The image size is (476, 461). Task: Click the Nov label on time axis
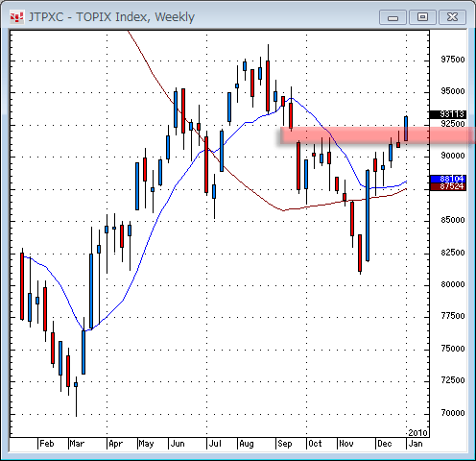[346, 444]
